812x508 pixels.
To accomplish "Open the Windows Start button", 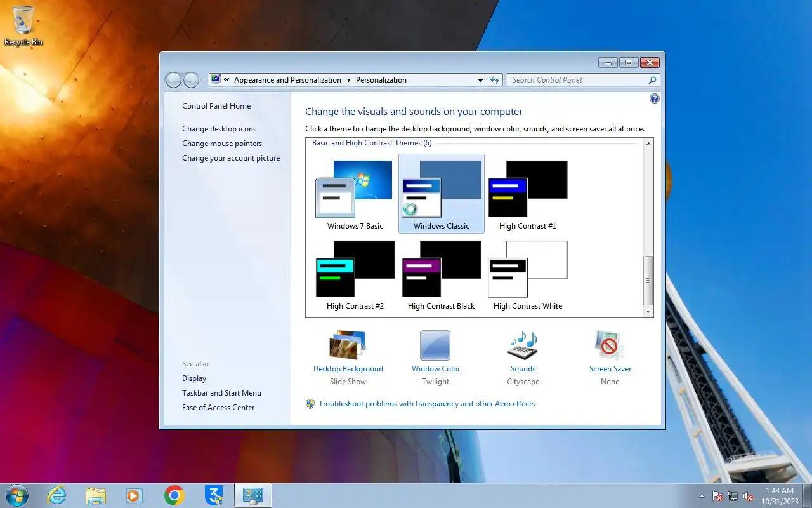I will 16,495.
